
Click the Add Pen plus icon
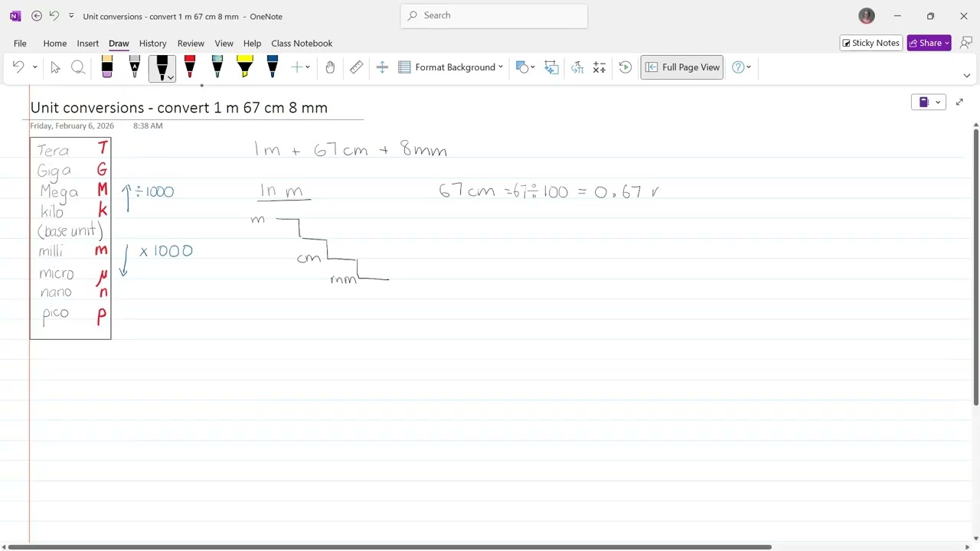pos(297,67)
